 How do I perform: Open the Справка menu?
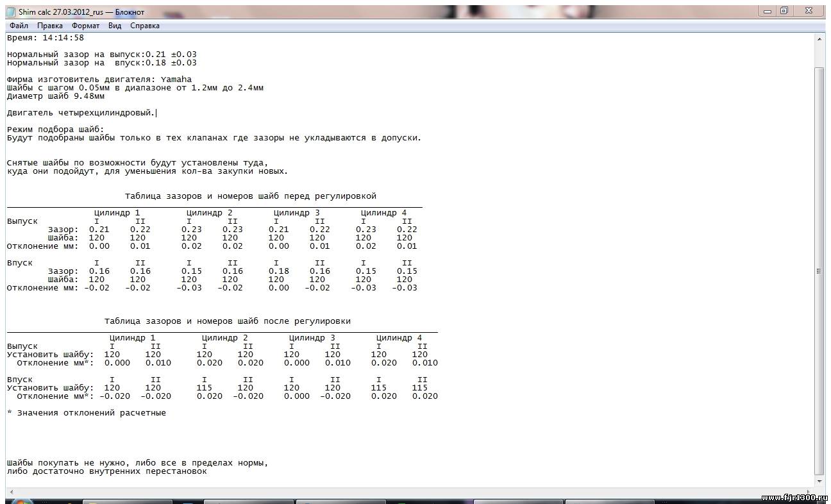click(x=145, y=26)
